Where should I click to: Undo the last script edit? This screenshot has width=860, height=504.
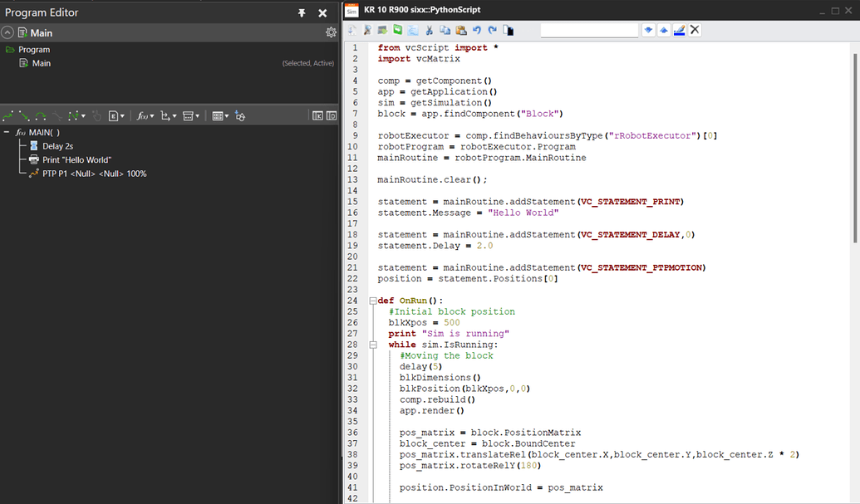tap(478, 29)
